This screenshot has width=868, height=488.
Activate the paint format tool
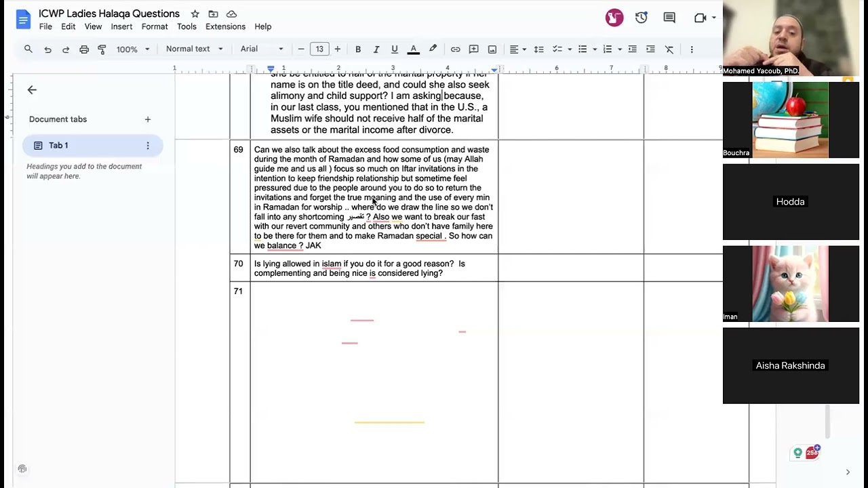[102, 49]
